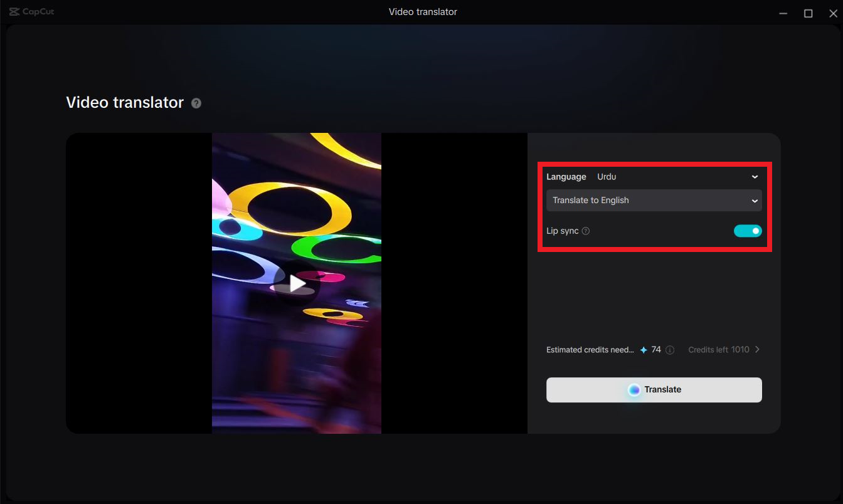Click the Credits left 1010 link

click(718, 350)
